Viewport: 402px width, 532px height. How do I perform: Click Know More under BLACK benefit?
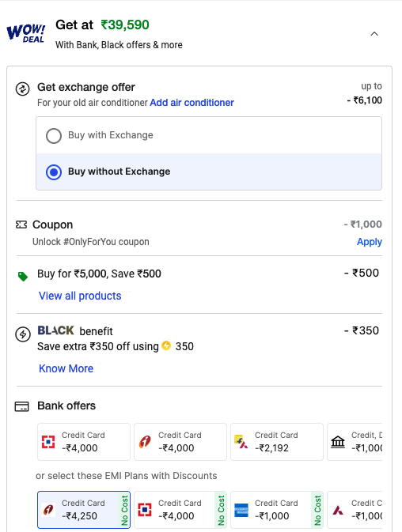(66, 368)
